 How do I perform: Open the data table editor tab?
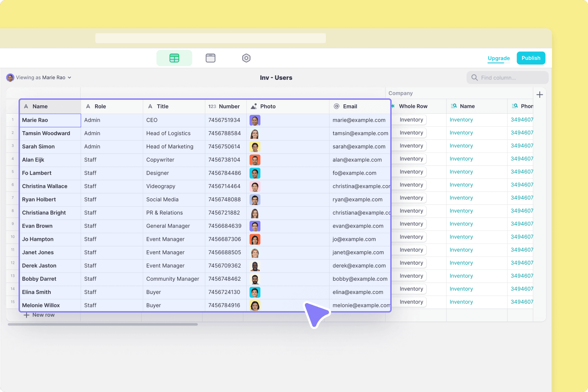tap(174, 58)
